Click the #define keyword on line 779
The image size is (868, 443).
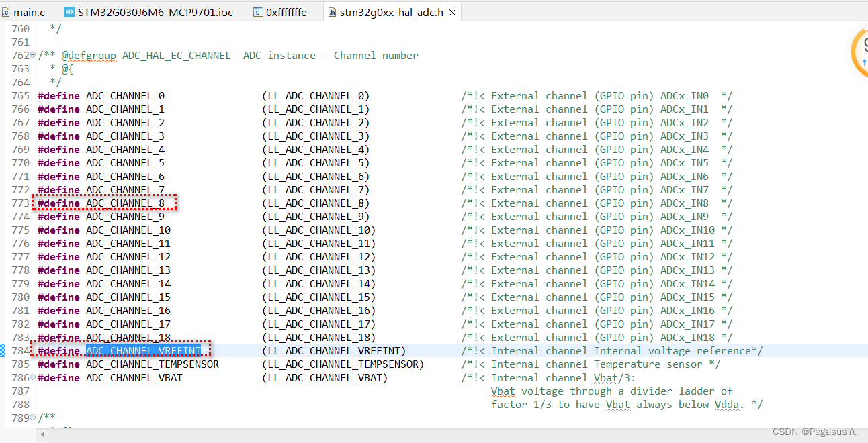(58, 283)
